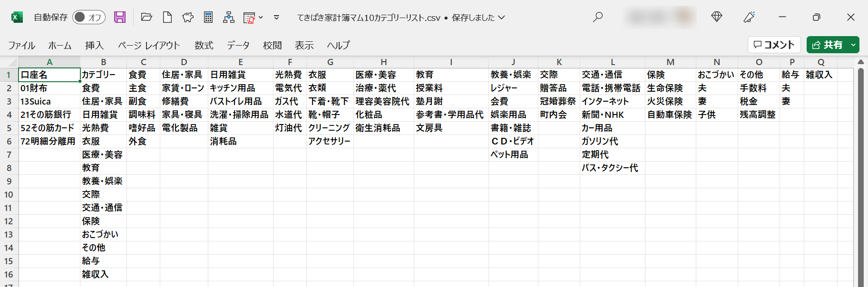Select cell with 72明細分離用
Viewport: 868px width, 287px height.
tap(49, 142)
